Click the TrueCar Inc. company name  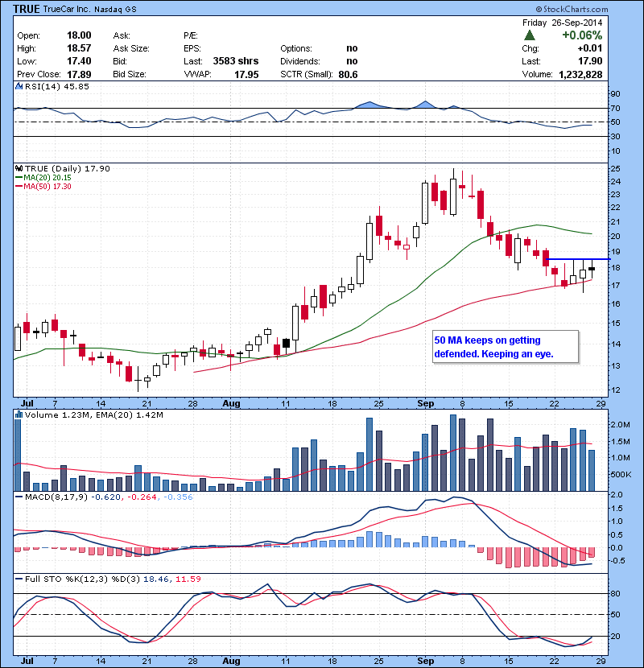67,9
